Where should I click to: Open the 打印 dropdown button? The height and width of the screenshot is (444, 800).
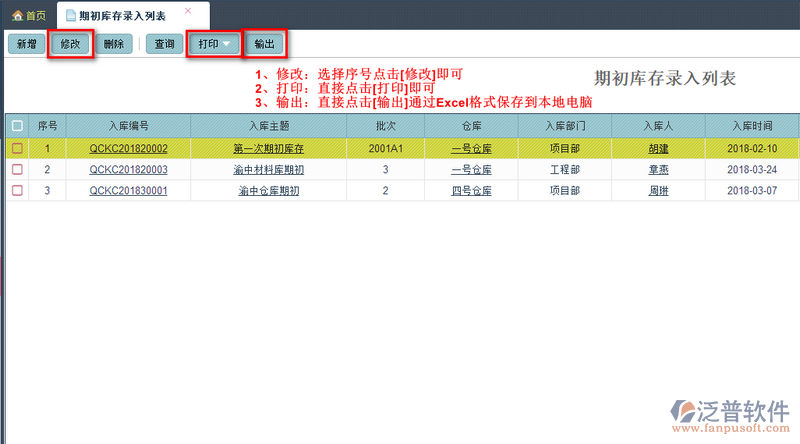[214, 44]
